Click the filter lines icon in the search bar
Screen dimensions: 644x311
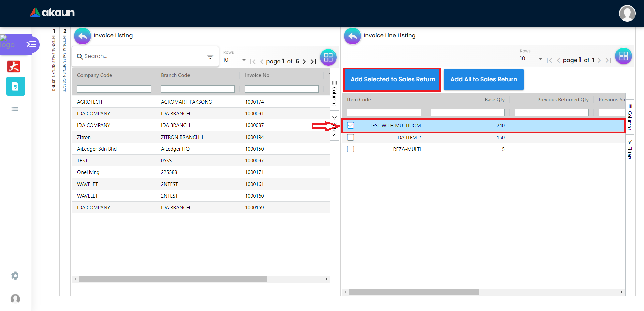[x=210, y=57]
